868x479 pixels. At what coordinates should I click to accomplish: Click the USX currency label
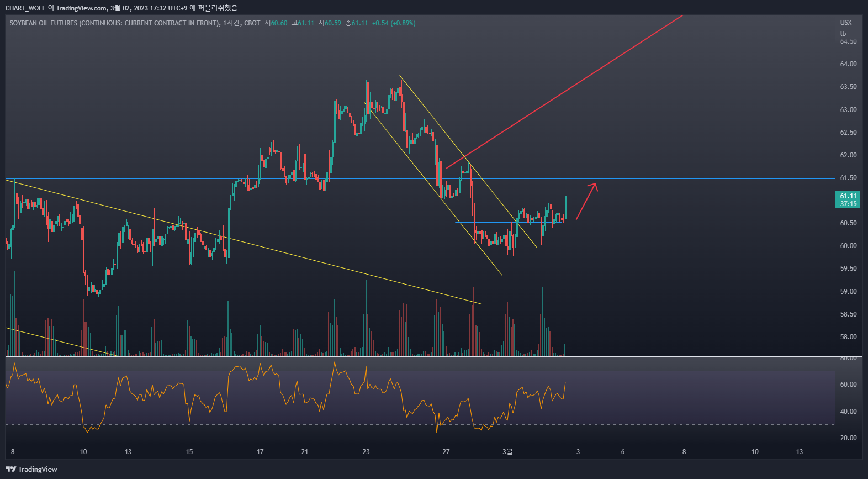pyautogui.click(x=846, y=23)
